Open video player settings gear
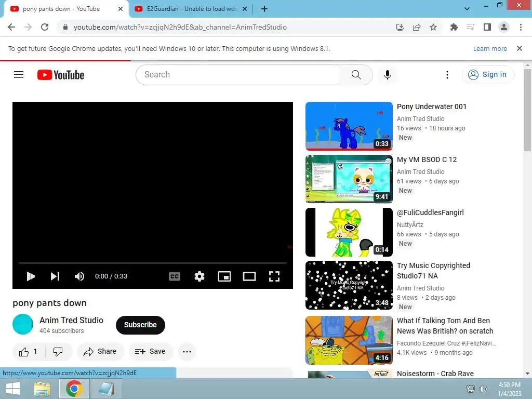The height and width of the screenshot is (399, 532). coord(199,276)
